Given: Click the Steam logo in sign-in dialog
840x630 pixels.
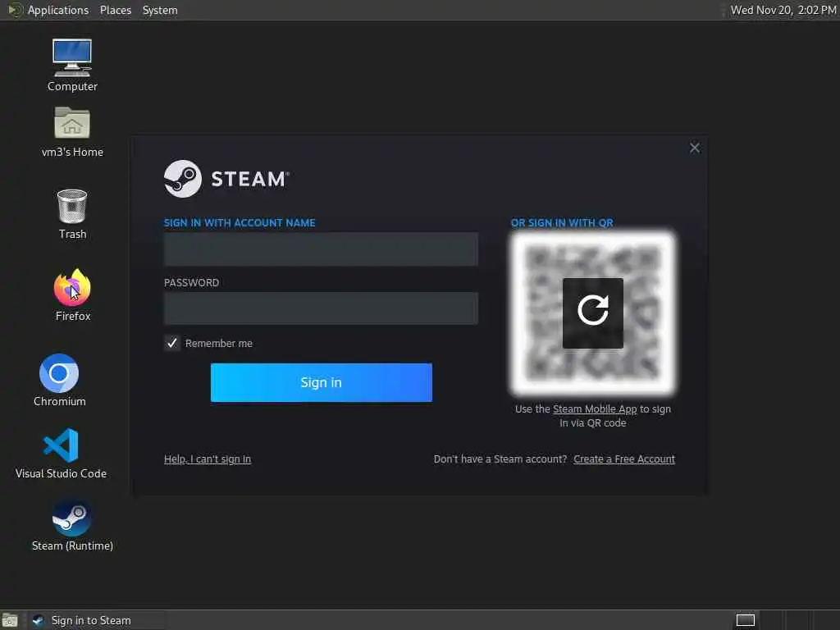Looking at the screenshot, I should pos(183,179).
